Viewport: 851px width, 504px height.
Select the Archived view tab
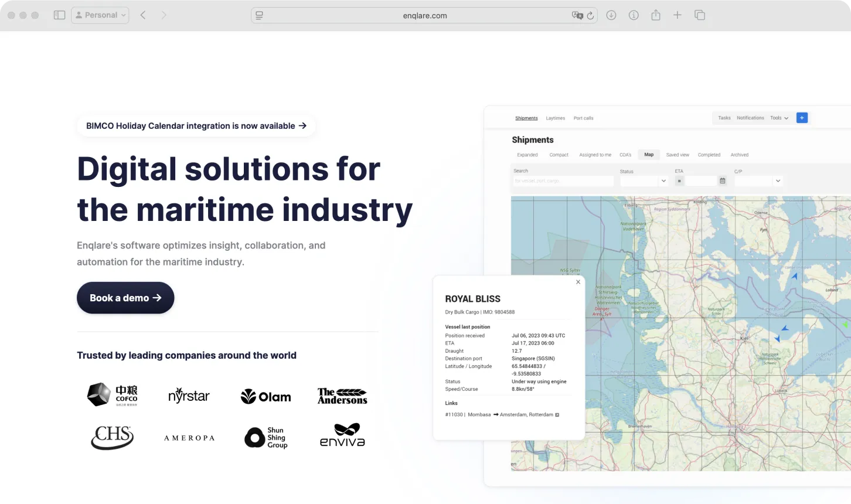pyautogui.click(x=739, y=155)
